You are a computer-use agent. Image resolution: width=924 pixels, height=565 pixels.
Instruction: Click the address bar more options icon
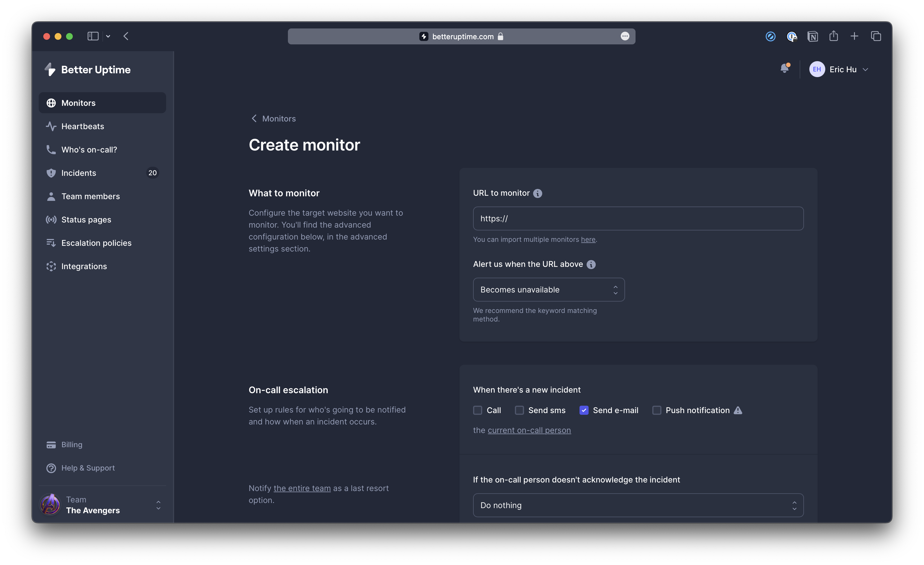click(x=625, y=36)
